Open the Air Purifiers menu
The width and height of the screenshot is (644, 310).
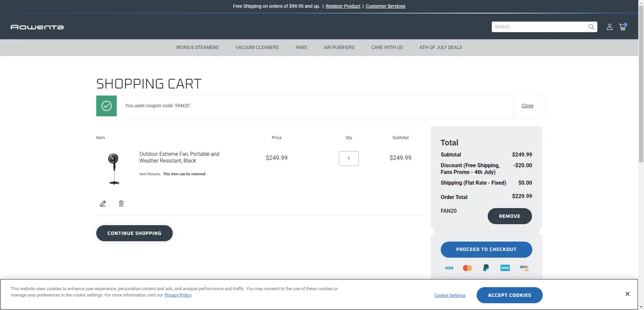339,48
